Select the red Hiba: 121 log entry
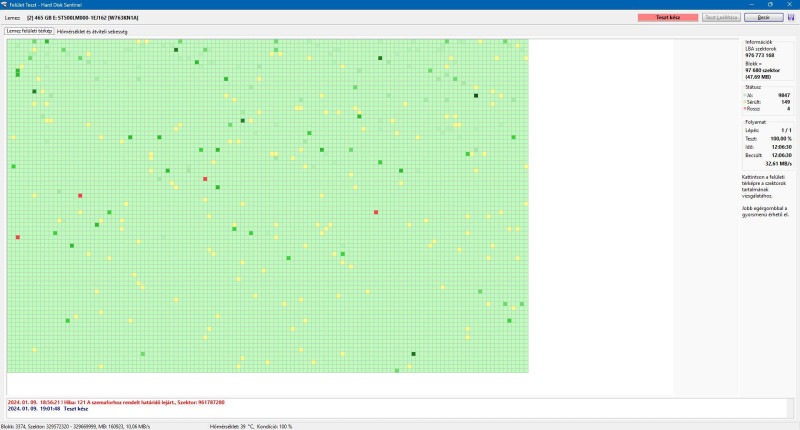Viewport: 800px width, 430px height. [116, 402]
